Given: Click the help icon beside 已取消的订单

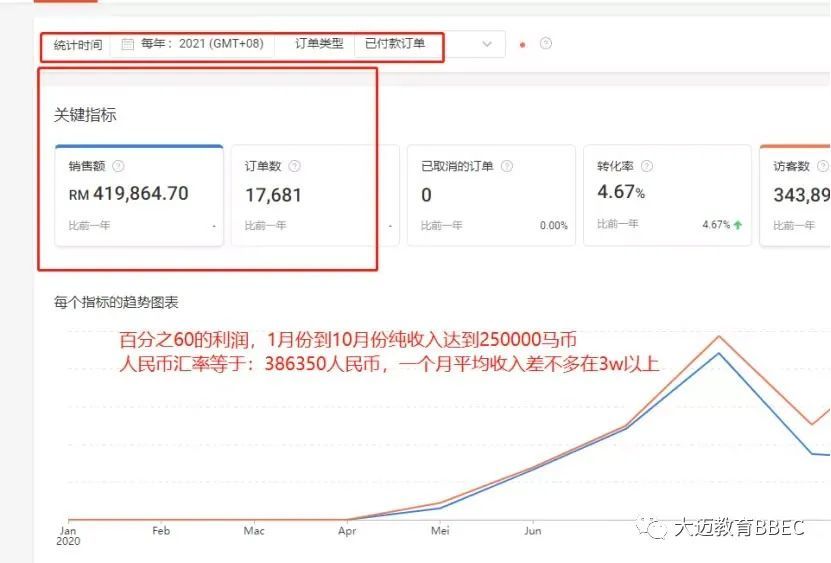Looking at the screenshot, I should click(x=507, y=166).
